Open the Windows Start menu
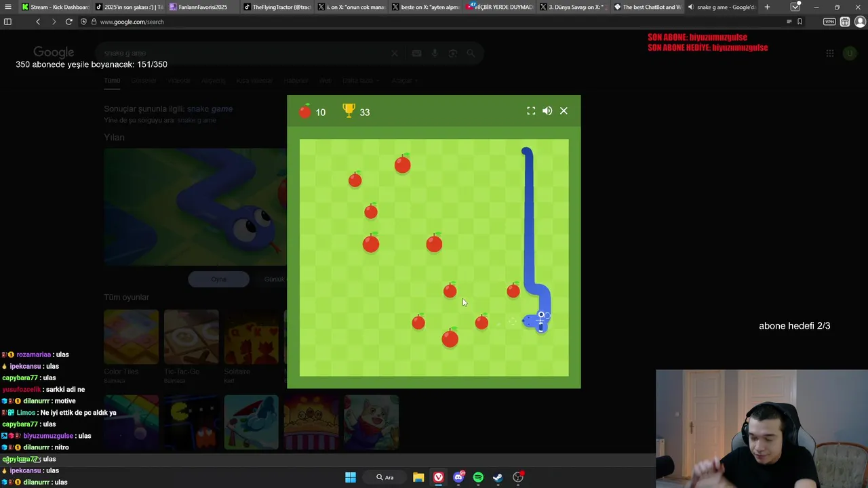The width and height of the screenshot is (868, 488). [x=351, y=477]
